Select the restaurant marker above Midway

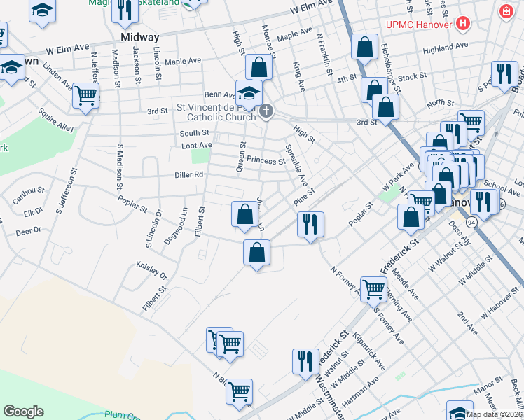(x=125, y=12)
